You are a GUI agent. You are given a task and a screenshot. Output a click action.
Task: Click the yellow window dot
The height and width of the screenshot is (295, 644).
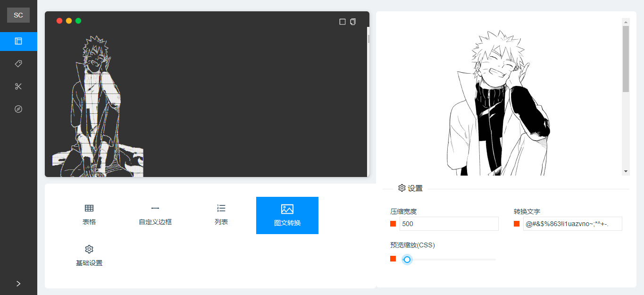point(69,21)
